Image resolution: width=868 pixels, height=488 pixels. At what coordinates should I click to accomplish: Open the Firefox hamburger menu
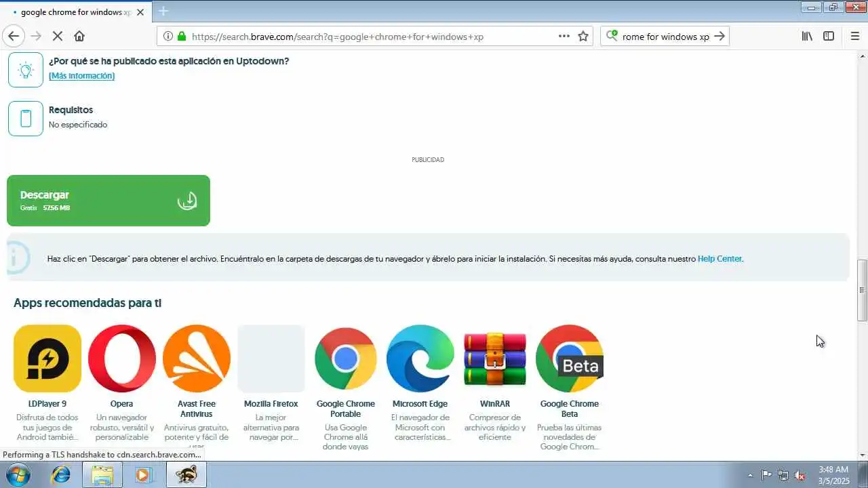(854, 36)
